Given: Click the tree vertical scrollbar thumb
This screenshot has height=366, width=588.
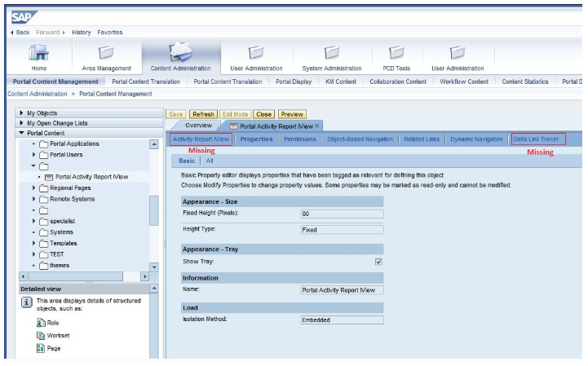Looking at the screenshot, I should 154,210.
